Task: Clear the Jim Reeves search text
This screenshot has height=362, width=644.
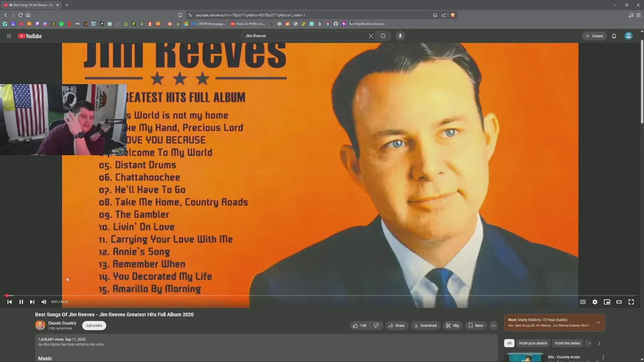Action: coord(371,36)
